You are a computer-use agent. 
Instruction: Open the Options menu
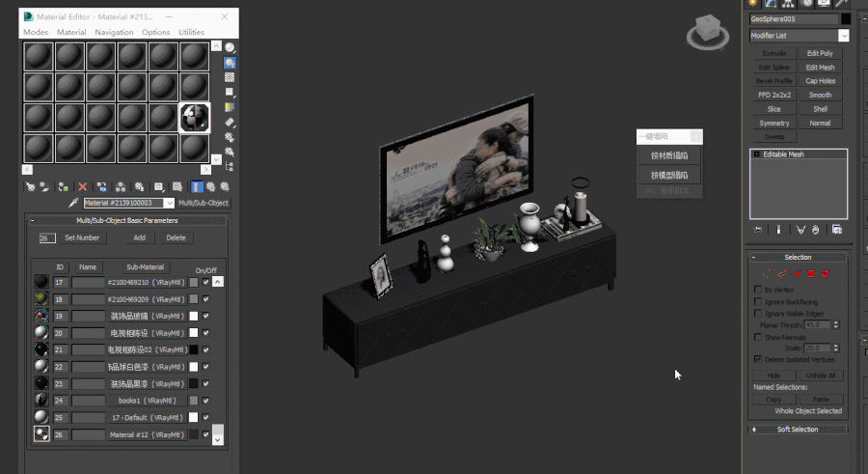(x=156, y=32)
